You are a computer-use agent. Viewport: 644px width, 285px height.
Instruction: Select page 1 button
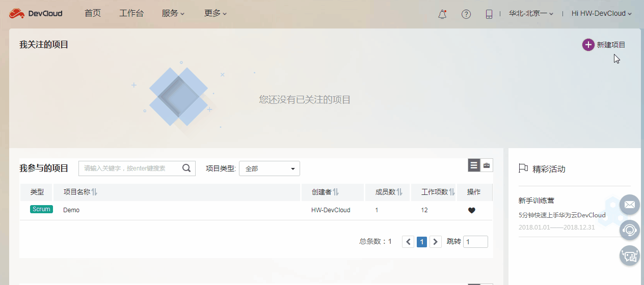422,242
